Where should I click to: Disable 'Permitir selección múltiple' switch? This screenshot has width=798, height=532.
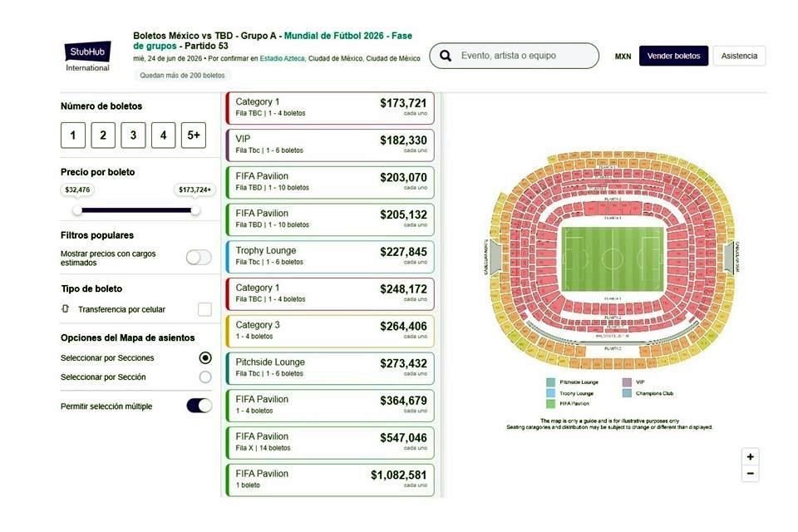pos(199,406)
